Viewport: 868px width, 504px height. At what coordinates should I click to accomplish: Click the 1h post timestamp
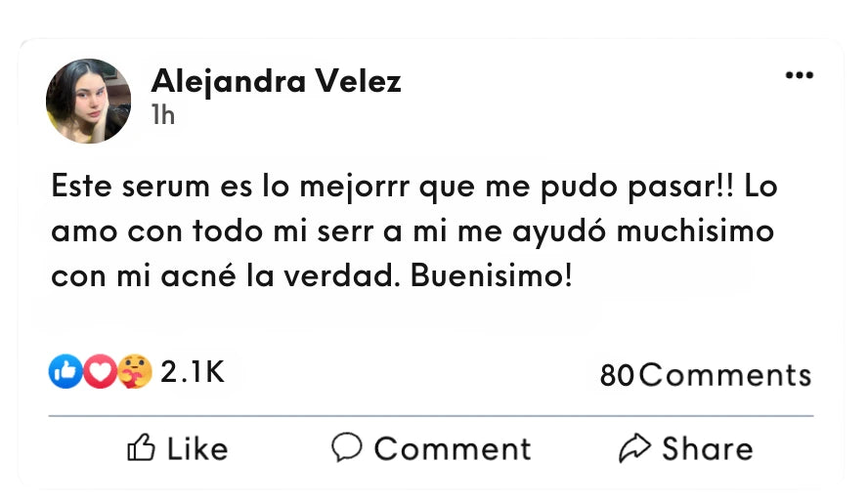point(163,115)
